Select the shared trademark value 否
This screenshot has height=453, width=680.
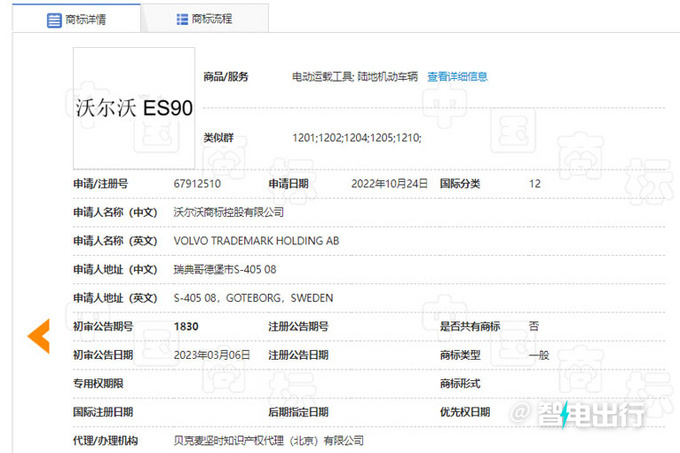pos(534,326)
